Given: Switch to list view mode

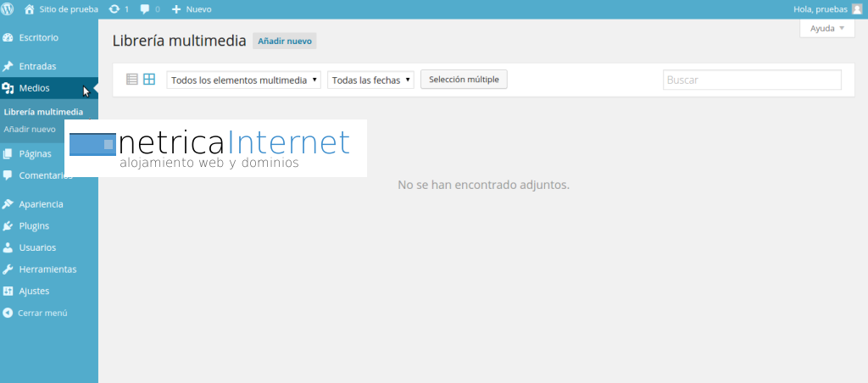Looking at the screenshot, I should pos(131,79).
